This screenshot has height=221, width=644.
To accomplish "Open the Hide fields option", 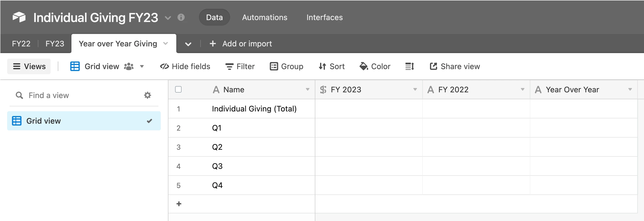I will (185, 66).
